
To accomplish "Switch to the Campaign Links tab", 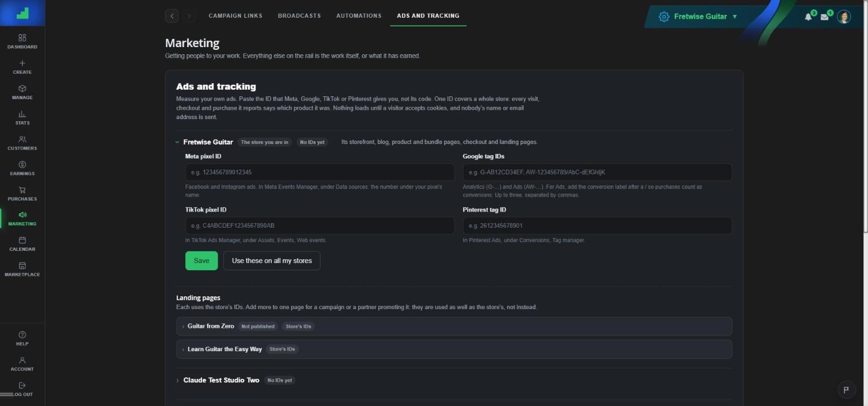I will [x=235, y=16].
